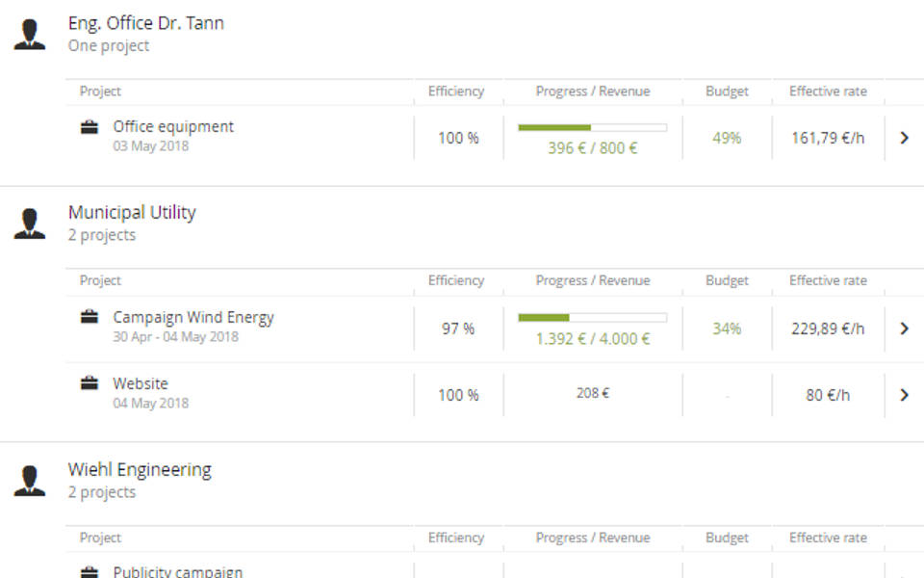Open the Campaign Wind Energy project
The height and width of the screenshot is (578, 924).
pyautogui.click(x=193, y=317)
